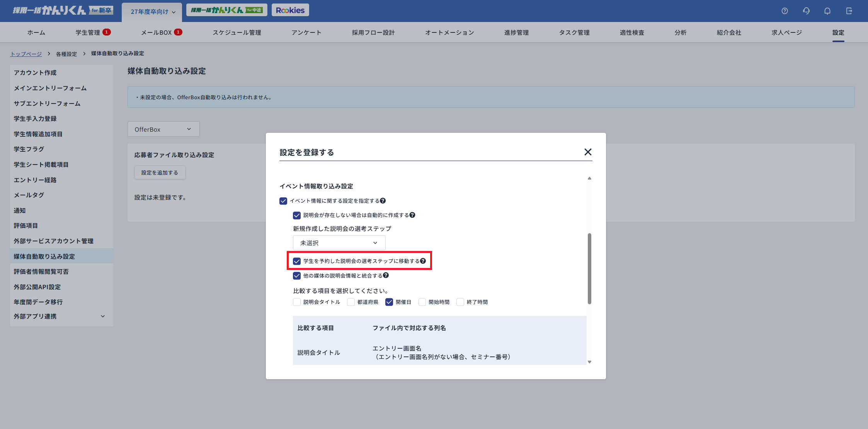Click the 設定を追加する button
The width and height of the screenshot is (868, 429).
click(160, 173)
